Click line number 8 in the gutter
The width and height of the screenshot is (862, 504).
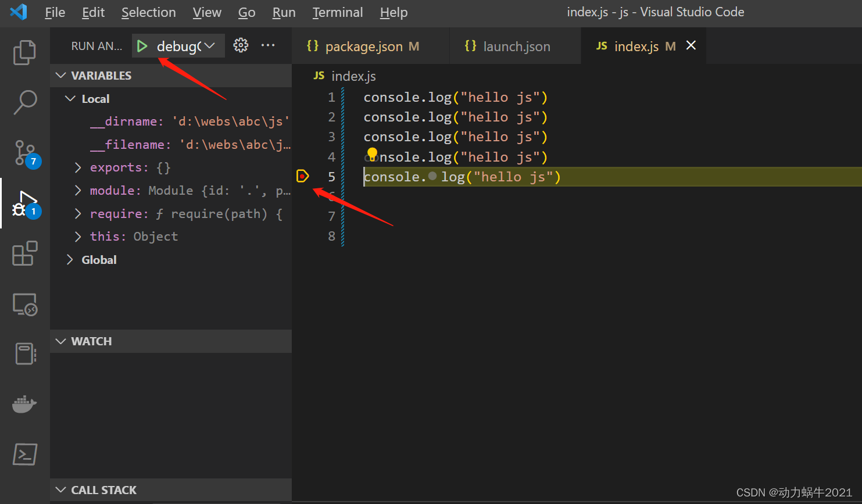331,235
